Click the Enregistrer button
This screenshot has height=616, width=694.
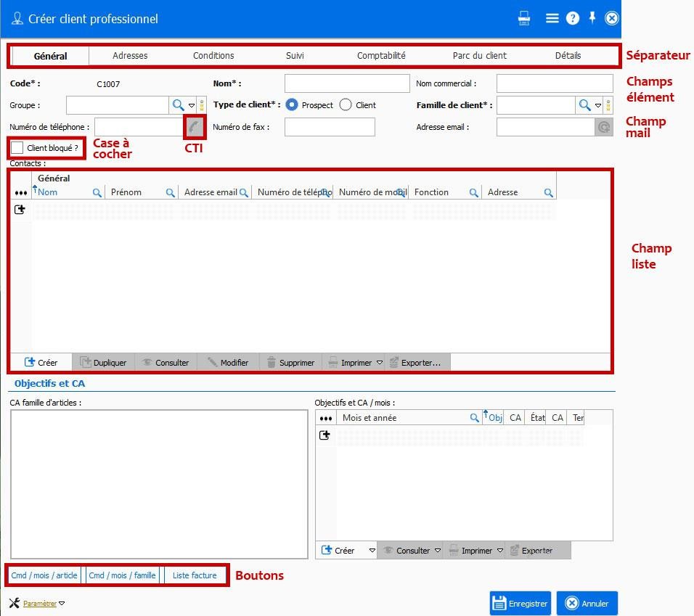coord(520,603)
